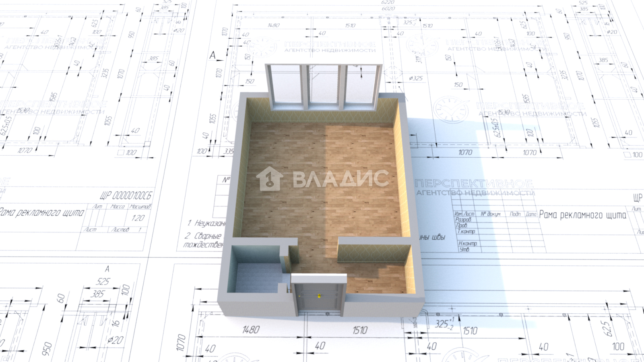
Task: Click the 'Разраб.' cell in title block
Action: (463, 220)
